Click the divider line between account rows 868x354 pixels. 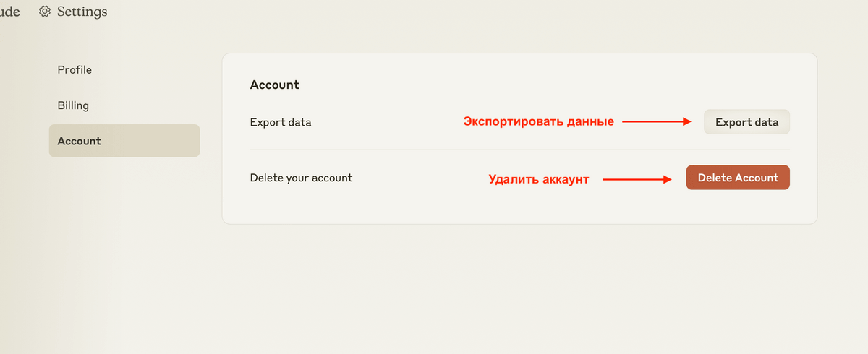(519, 150)
